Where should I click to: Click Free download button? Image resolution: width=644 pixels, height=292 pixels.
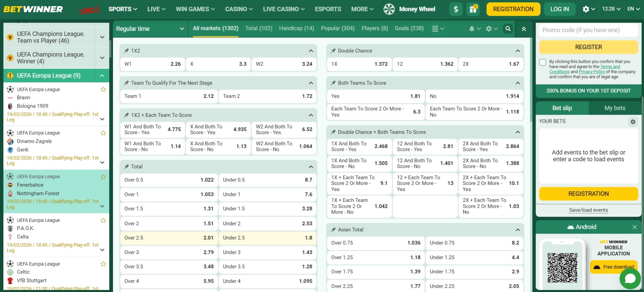(614, 267)
